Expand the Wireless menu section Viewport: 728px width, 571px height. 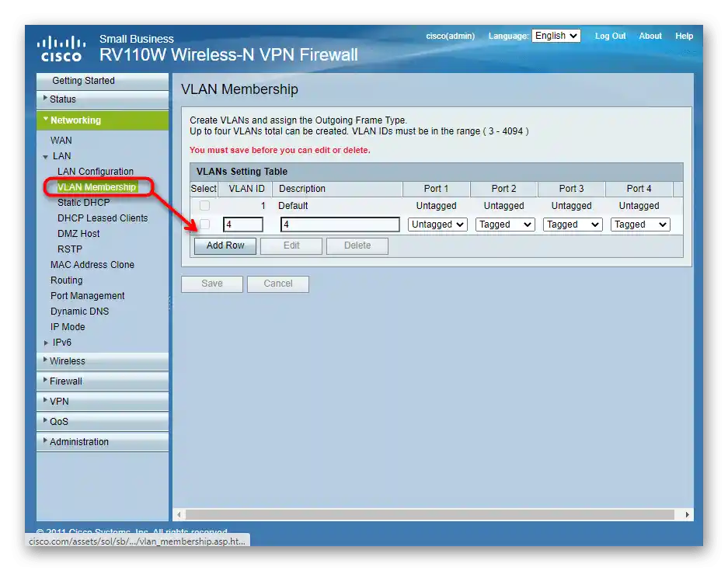pyautogui.click(x=103, y=361)
